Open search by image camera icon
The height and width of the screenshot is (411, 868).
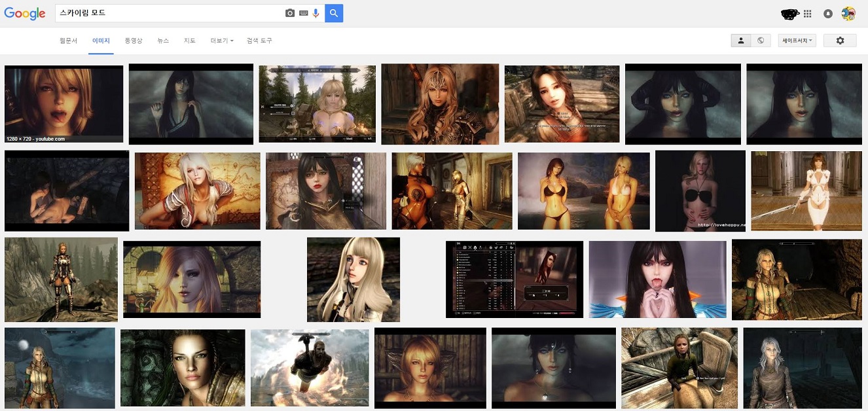pos(290,13)
